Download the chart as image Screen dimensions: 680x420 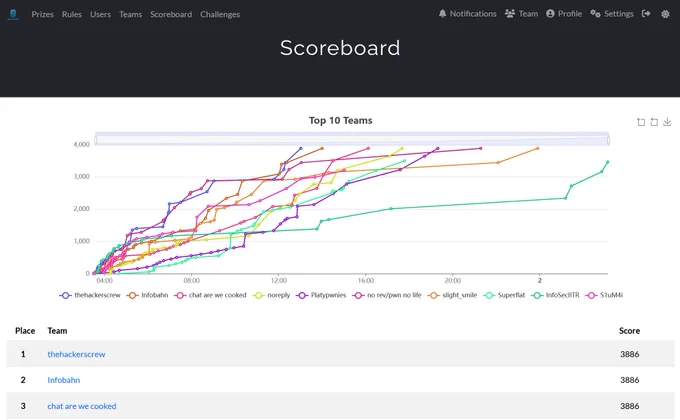(667, 122)
